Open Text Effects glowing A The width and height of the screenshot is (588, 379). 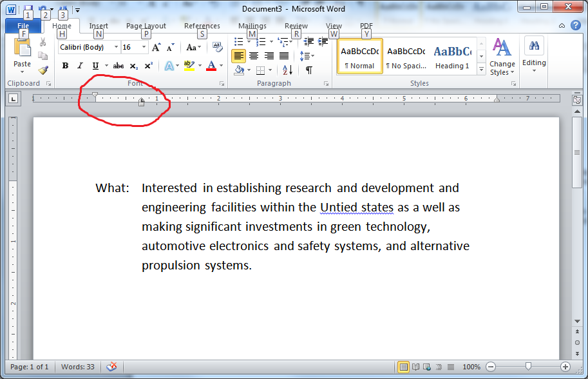[x=169, y=66]
